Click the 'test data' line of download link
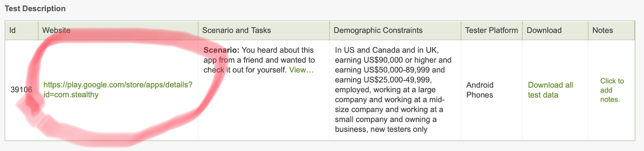This screenshot has width=644, height=151. 543,95
